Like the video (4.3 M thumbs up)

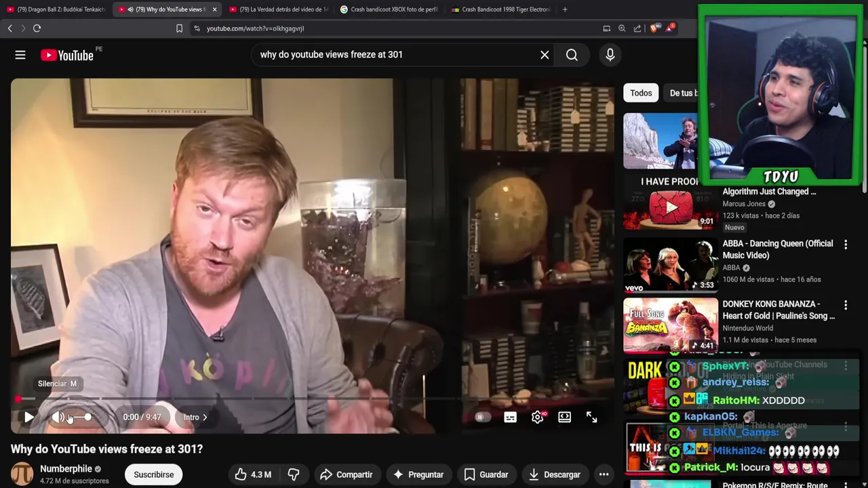(253, 474)
